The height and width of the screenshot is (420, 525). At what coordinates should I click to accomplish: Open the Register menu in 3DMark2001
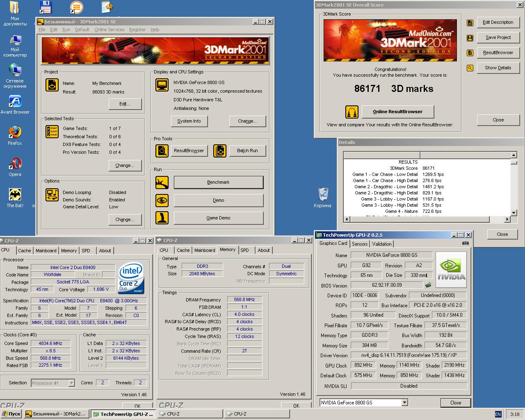coord(137,30)
